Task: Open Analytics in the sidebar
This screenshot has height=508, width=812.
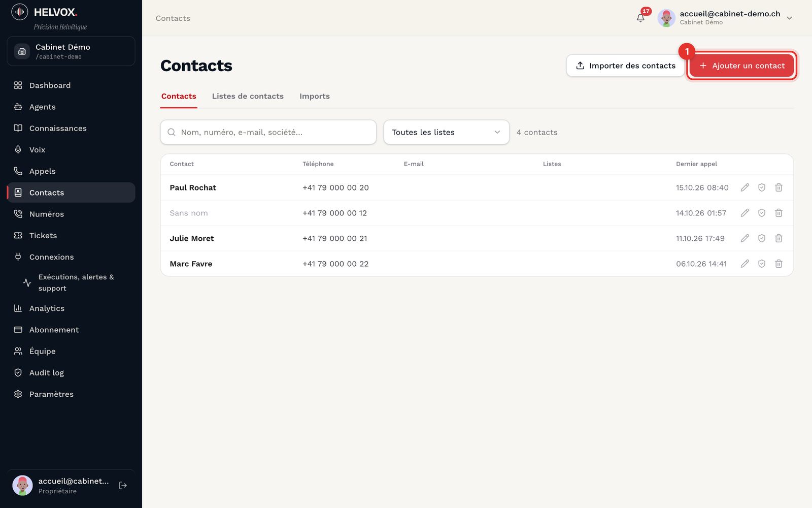Action: point(71,308)
